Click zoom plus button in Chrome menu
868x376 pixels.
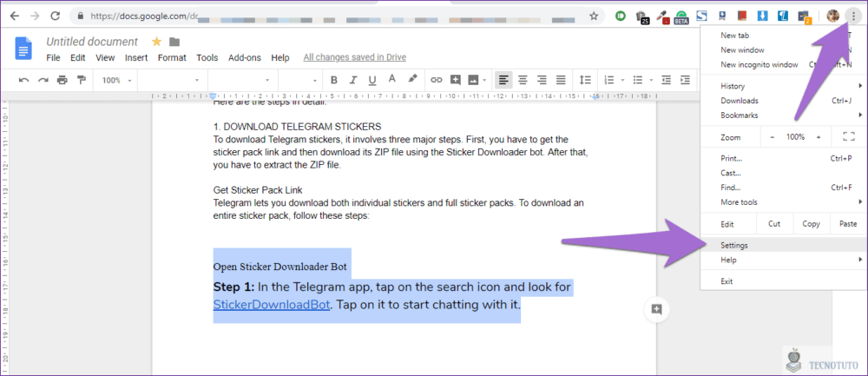point(819,137)
